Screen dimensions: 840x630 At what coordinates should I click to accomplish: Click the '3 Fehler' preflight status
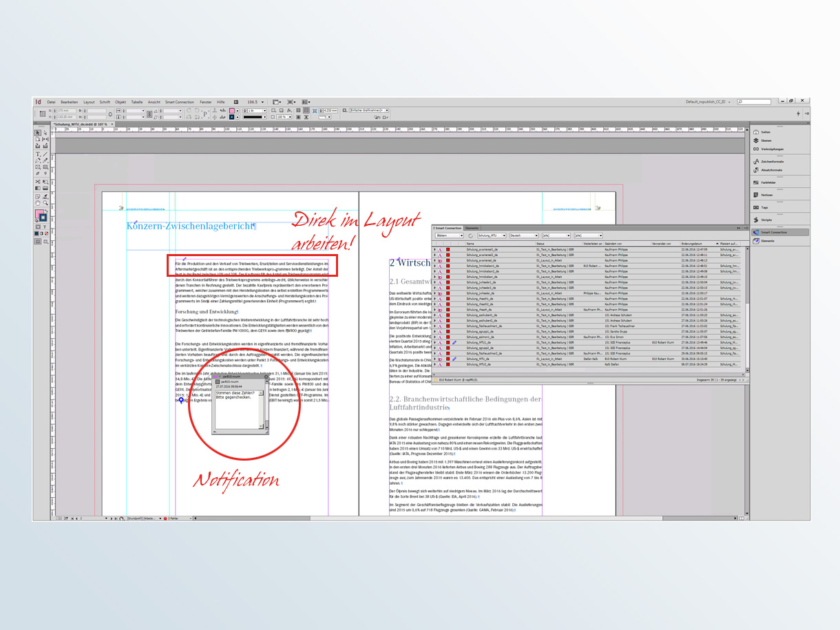pyautogui.click(x=173, y=518)
